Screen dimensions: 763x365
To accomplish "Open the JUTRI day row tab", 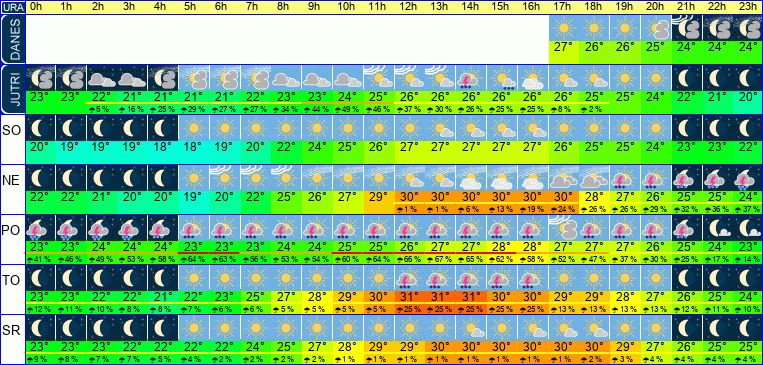I will pyautogui.click(x=12, y=89).
